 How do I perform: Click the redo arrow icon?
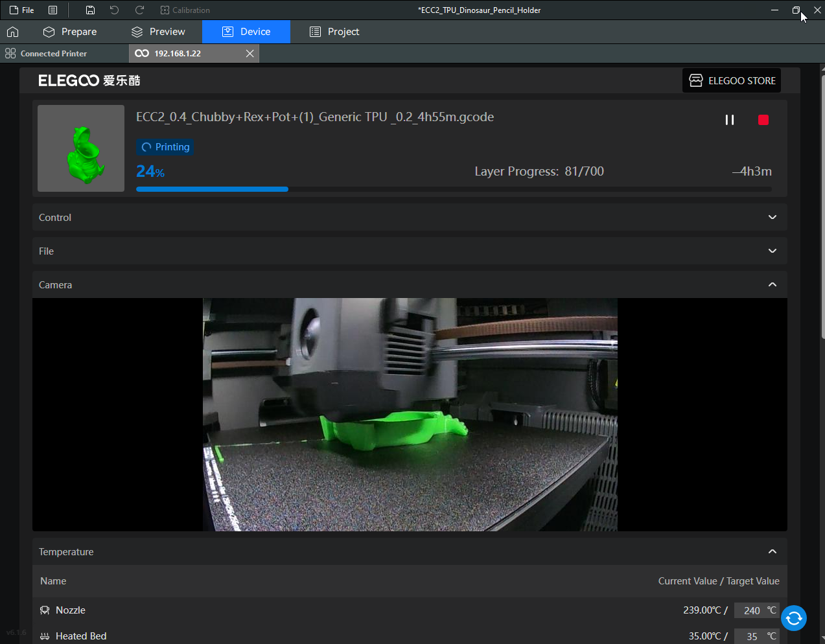(x=139, y=10)
